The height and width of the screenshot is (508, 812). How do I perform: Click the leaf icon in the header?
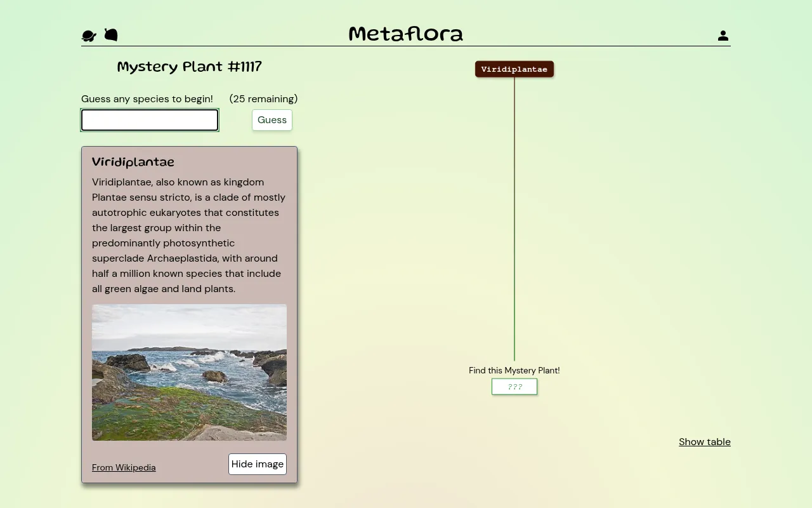(111, 35)
